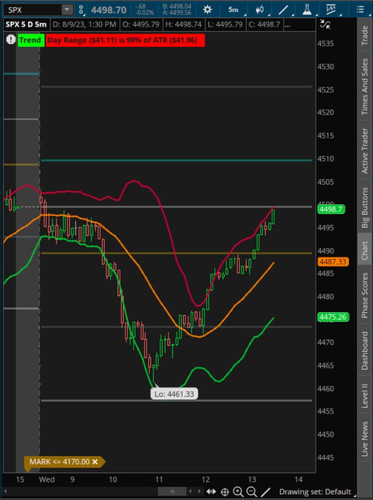373x500 pixels.
Task: Remove the MARK <= 4170.00 alert
Action: [x=95, y=462]
